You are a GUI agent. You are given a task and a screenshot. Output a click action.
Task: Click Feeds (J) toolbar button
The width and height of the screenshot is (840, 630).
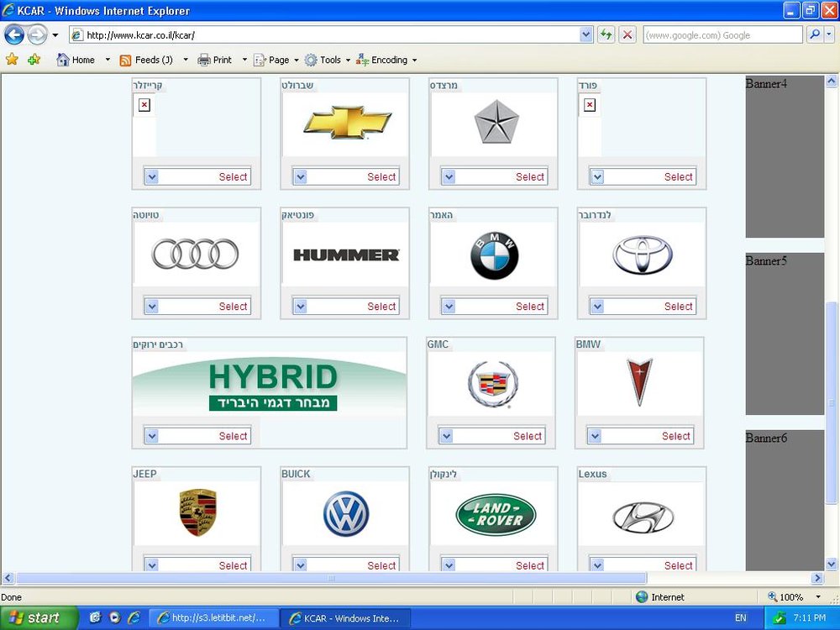point(146,60)
